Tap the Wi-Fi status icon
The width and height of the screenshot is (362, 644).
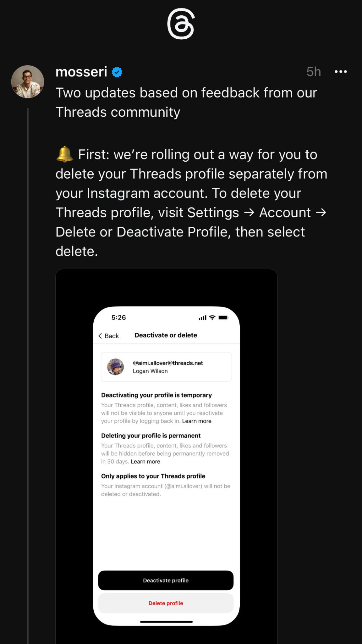click(x=212, y=318)
